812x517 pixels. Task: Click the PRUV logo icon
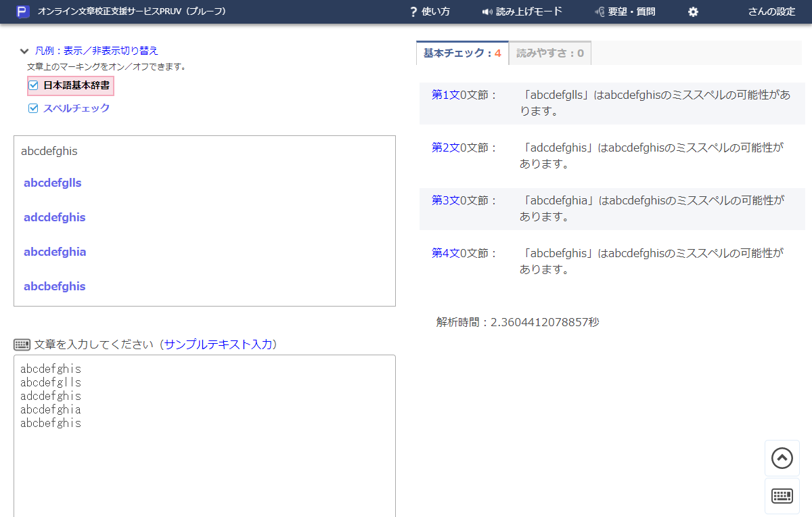[x=23, y=12]
